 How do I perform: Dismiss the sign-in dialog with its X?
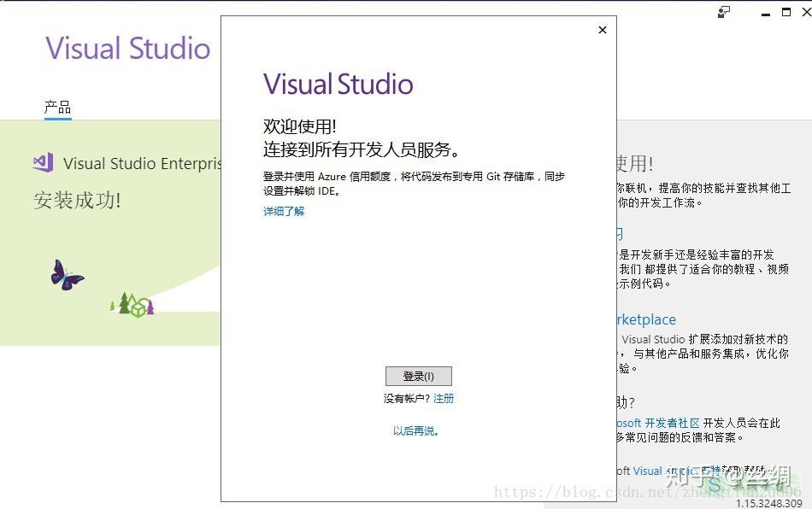pos(603,29)
